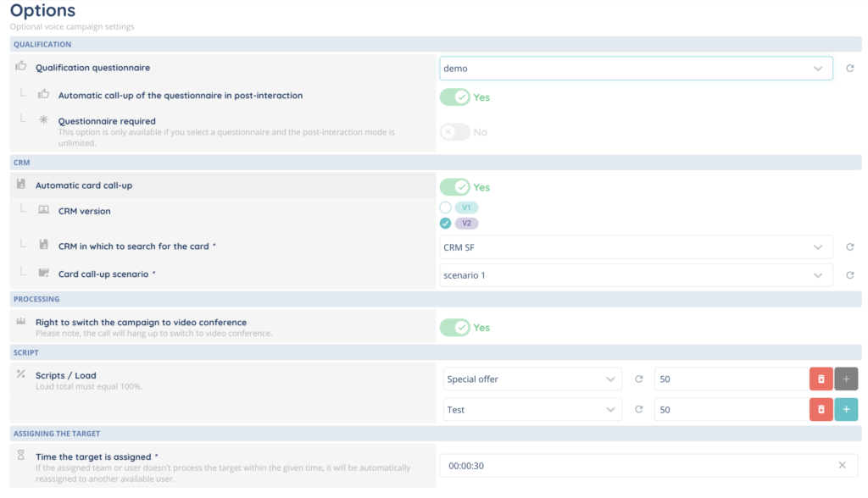
Task: Select CRM version V1 radio
Action: point(446,207)
